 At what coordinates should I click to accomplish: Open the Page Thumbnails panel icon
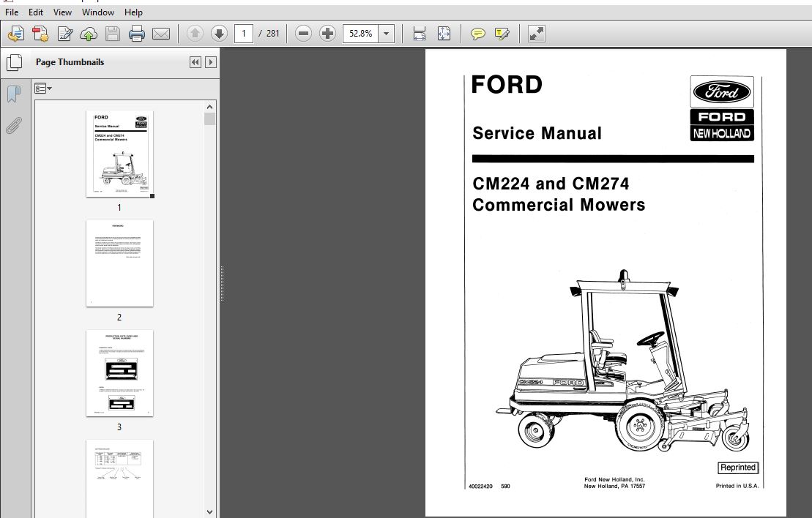click(15, 63)
